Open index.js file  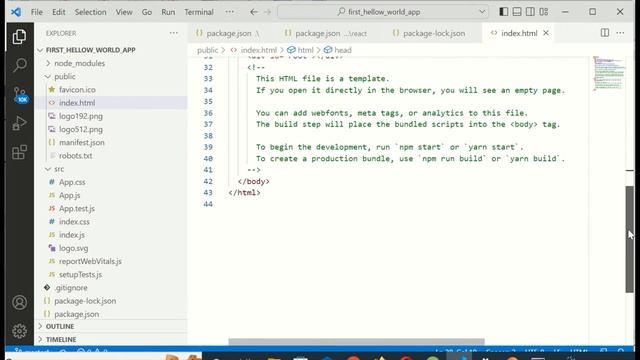point(72,235)
